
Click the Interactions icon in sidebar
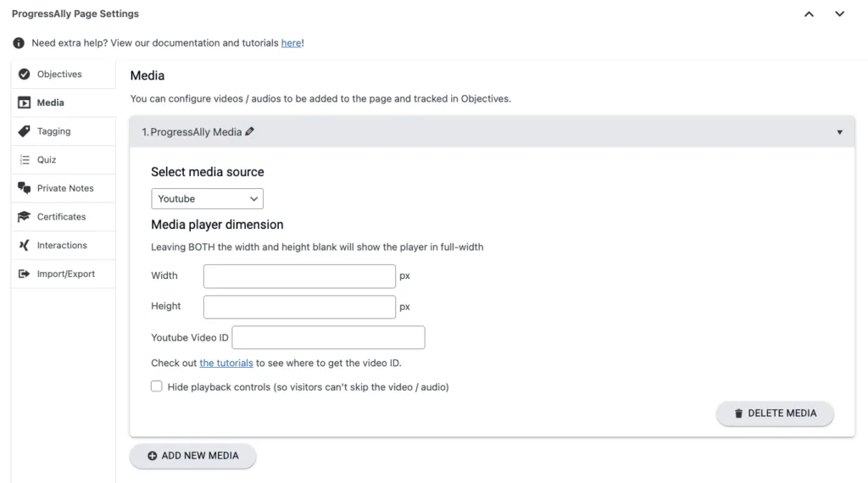coord(25,246)
